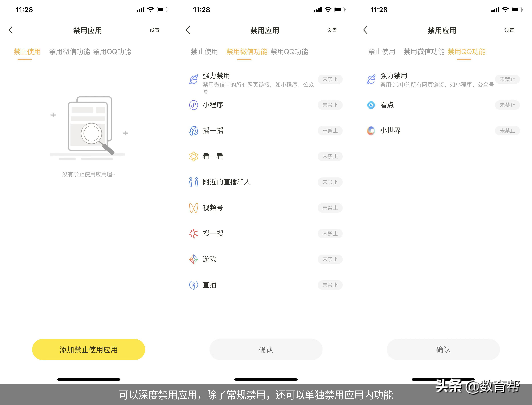
Task: Tap the 看点 icon
Action: coord(371,105)
